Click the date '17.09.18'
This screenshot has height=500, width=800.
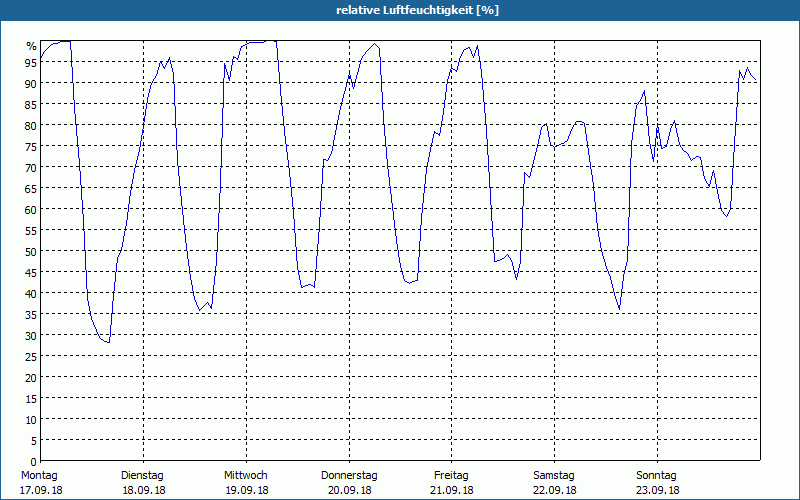click(41, 490)
